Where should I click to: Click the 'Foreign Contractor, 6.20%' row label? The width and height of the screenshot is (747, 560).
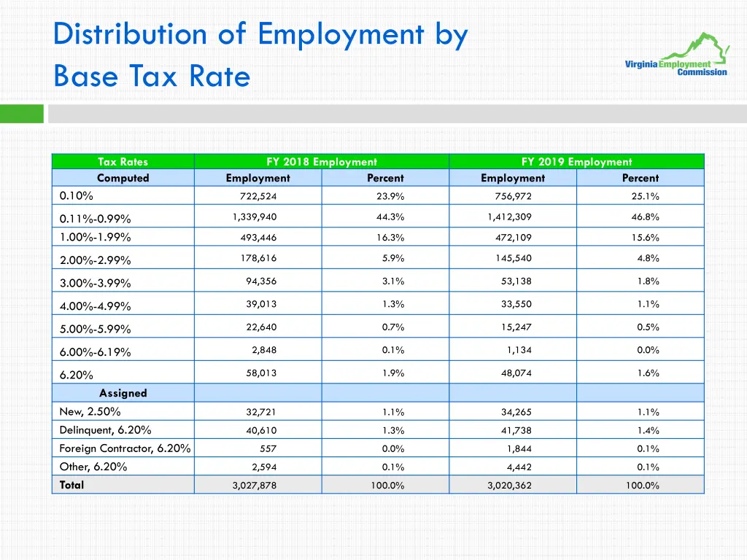[125, 448]
